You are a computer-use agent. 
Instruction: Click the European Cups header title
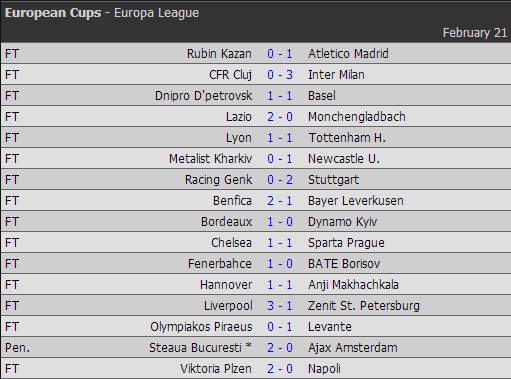53,13
